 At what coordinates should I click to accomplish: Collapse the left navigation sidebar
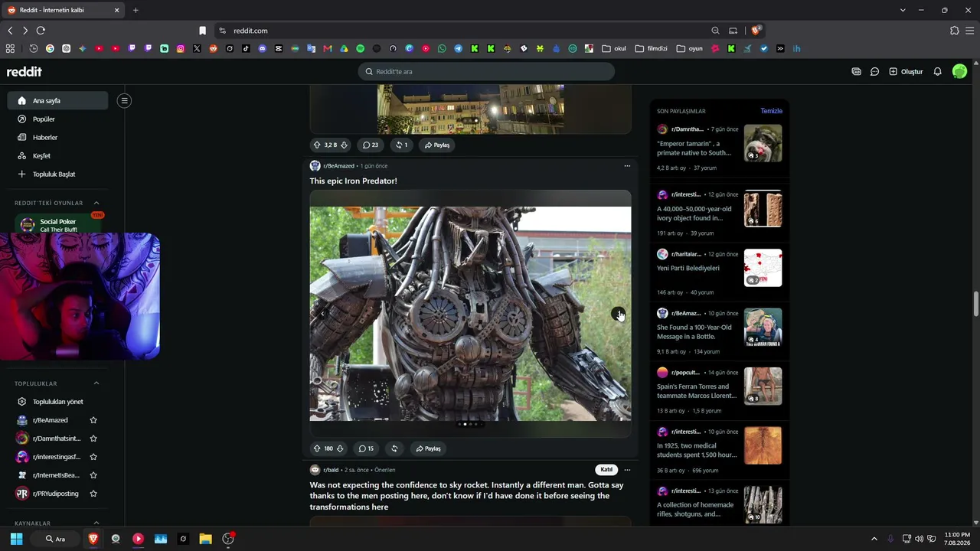coord(124,101)
